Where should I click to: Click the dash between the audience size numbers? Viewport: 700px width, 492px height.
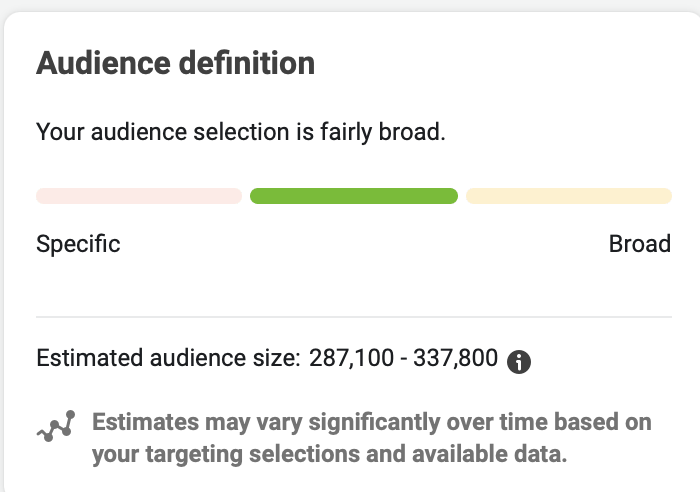point(402,358)
